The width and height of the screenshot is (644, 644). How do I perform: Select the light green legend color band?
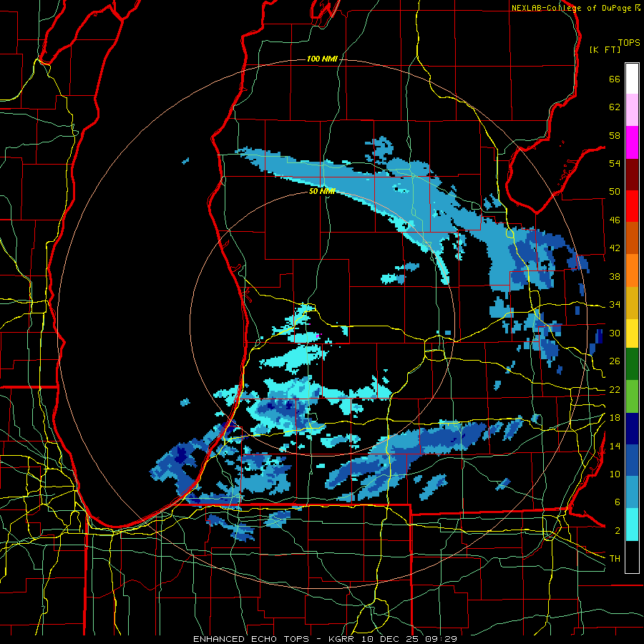tap(632, 396)
